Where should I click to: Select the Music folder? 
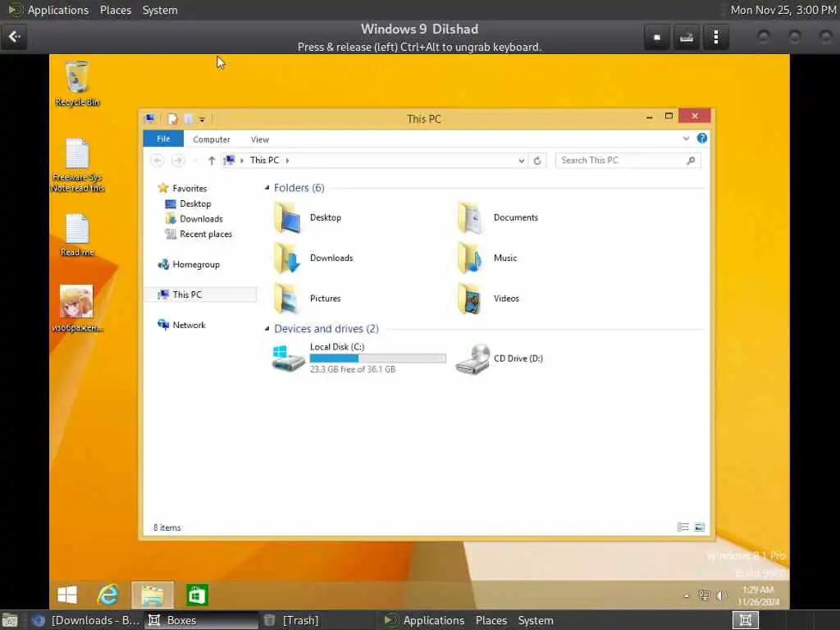click(486, 258)
